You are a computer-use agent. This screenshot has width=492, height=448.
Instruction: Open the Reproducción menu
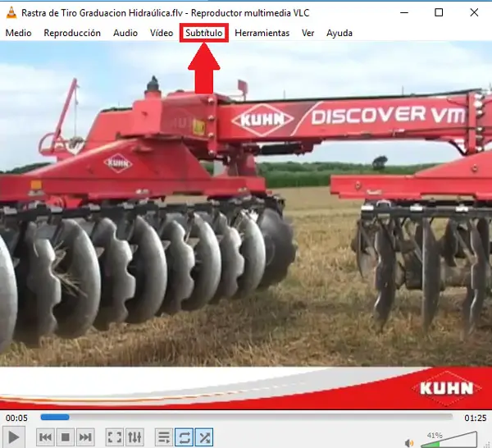(x=72, y=33)
